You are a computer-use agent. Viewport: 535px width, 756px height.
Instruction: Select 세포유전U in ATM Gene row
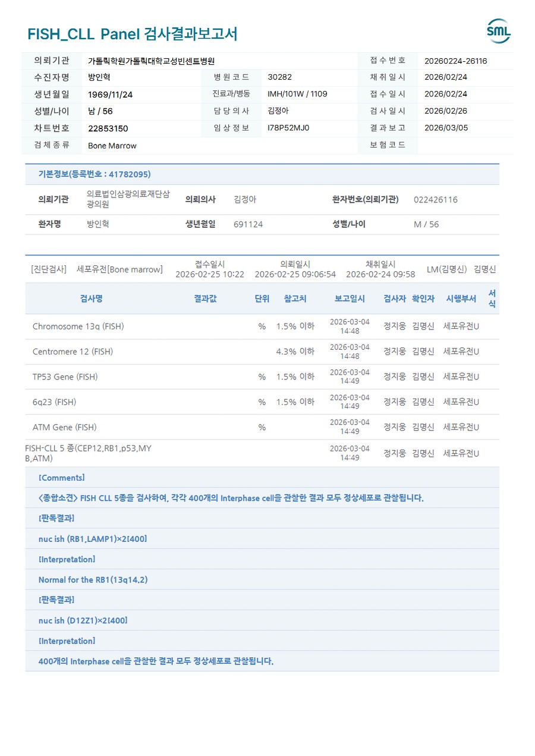tap(461, 427)
